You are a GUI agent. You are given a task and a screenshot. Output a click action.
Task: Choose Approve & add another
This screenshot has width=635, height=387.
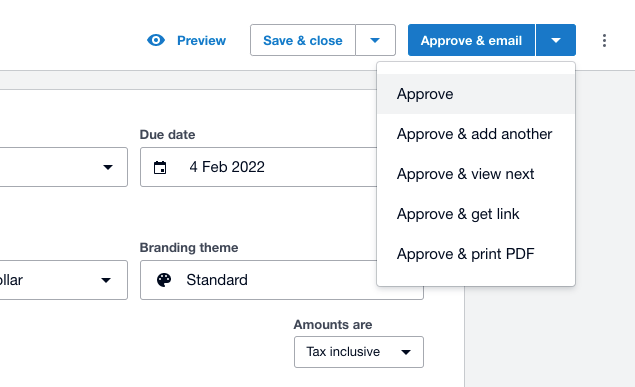[476, 134]
